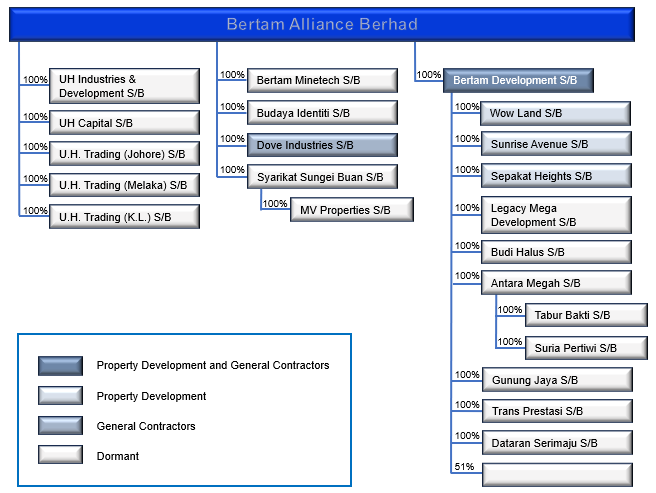The width and height of the screenshot is (656, 493).
Task: Click the Property Development and General Contractors legend swatch
Action: 60,366
